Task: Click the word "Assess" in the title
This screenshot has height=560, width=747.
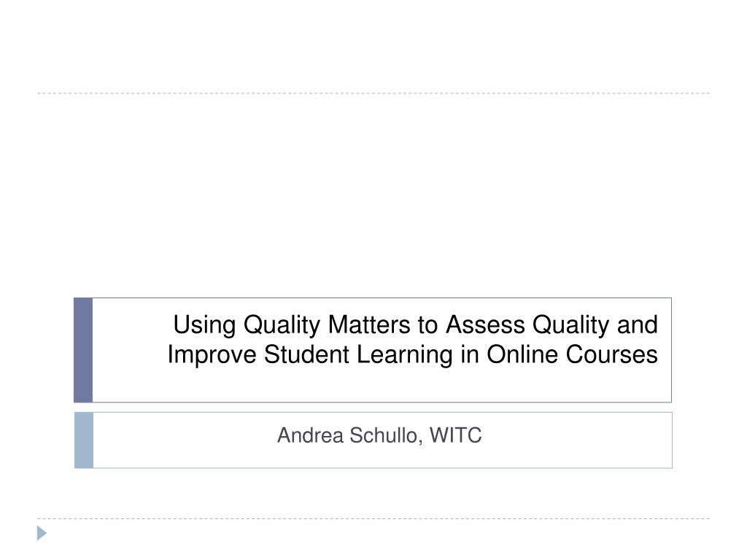Action: click(x=485, y=324)
